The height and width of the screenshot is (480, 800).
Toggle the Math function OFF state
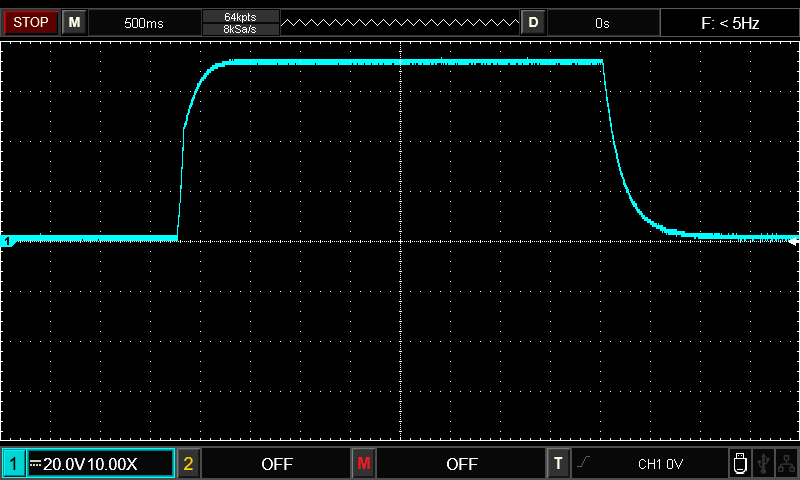tap(461, 464)
